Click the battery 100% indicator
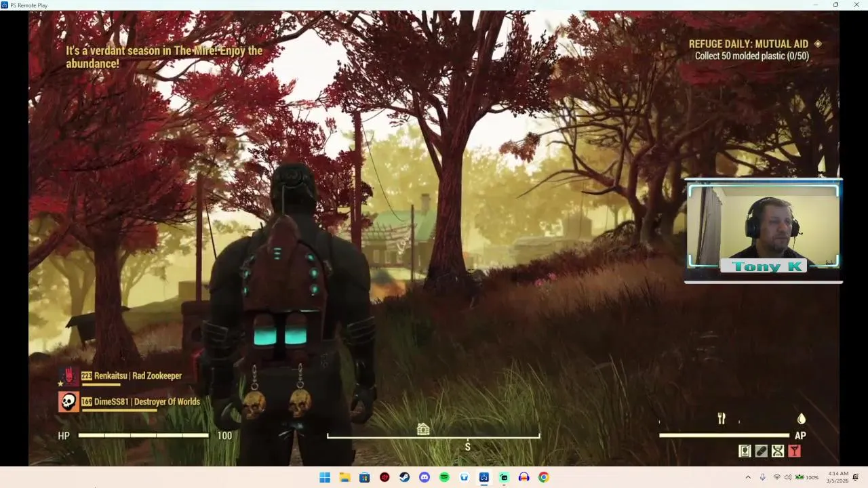The height and width of the screenshot is (488, 868). pos(807,477)
